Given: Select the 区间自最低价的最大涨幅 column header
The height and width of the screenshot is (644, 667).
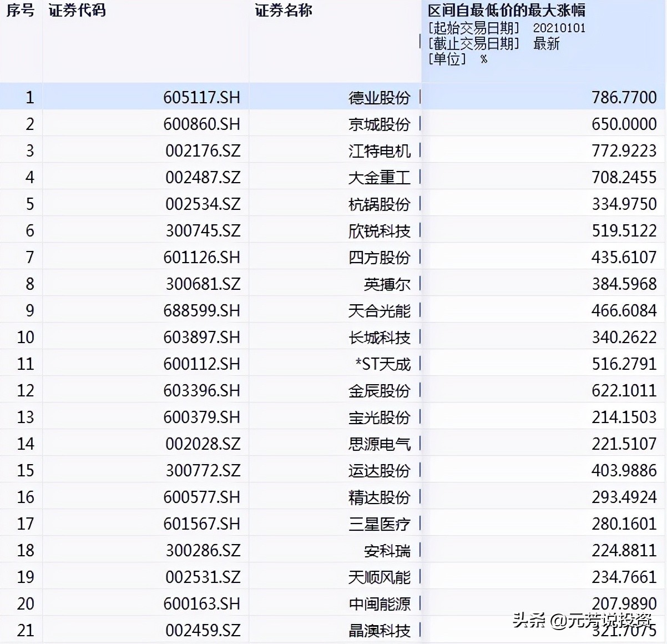Looking at the screenshot, I should pos(507,10).
